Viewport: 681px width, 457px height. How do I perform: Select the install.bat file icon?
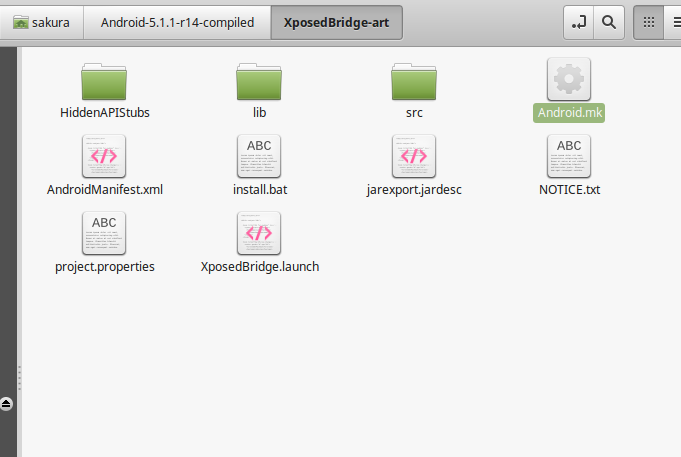click(x=259, y=156)
